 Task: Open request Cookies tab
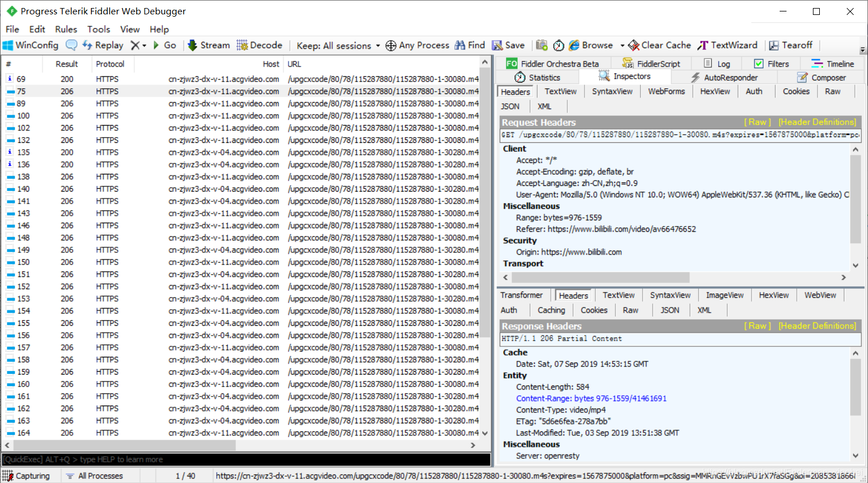pos(796,91)
